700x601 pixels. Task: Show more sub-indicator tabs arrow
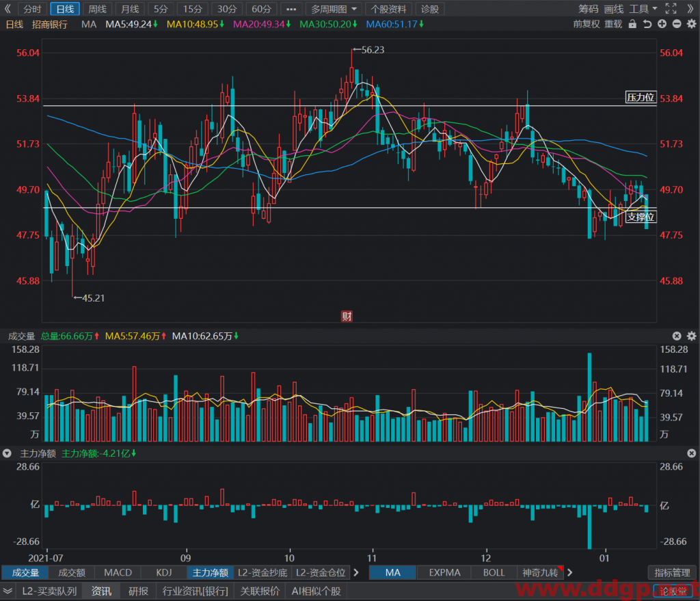(x=355, y=572)
